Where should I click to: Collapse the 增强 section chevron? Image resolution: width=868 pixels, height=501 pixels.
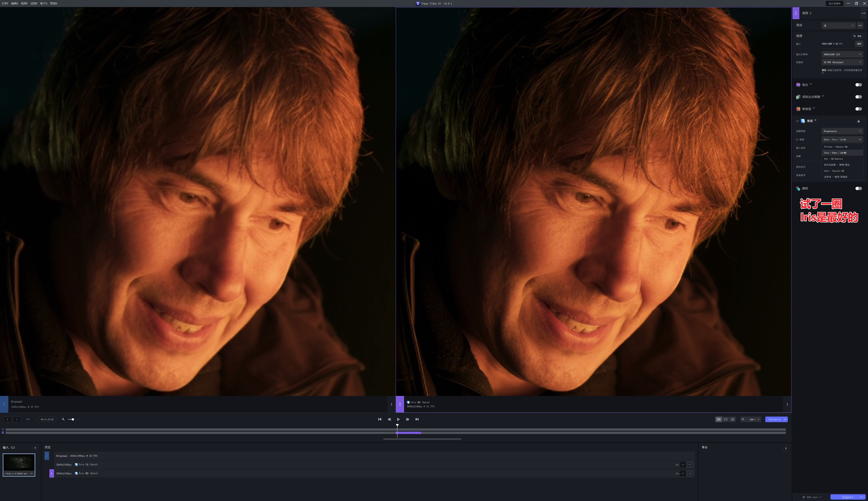pyautogui.click(x=797, y=121)
